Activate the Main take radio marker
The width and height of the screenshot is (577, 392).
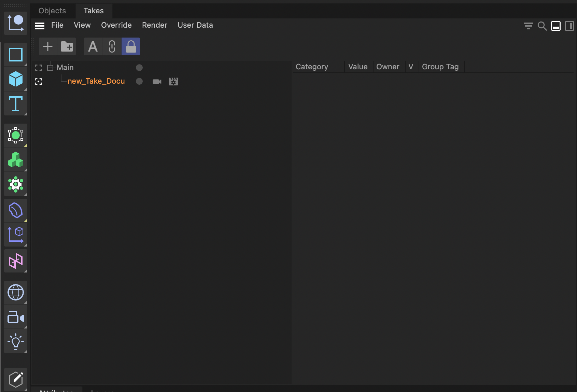click(x=139, y=67)
